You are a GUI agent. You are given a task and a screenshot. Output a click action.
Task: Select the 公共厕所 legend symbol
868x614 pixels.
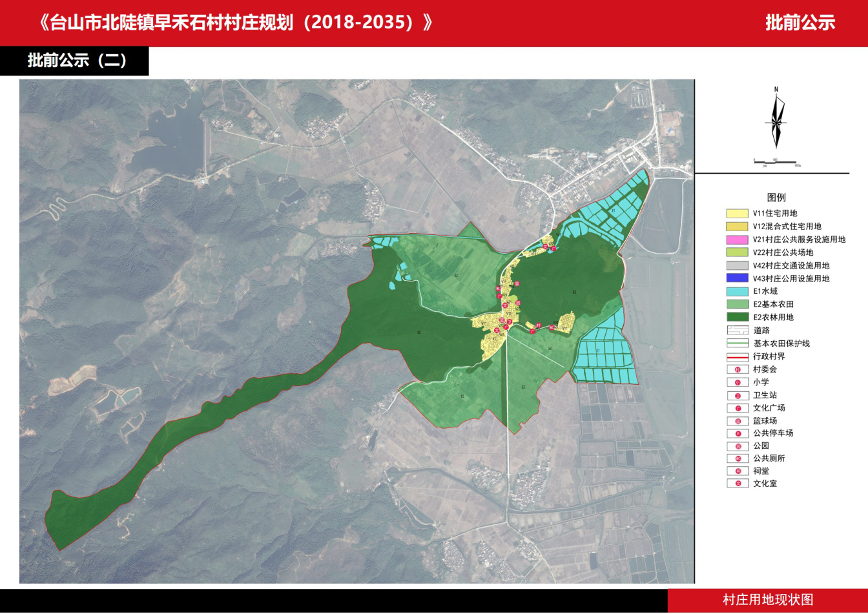coord(737,458)
